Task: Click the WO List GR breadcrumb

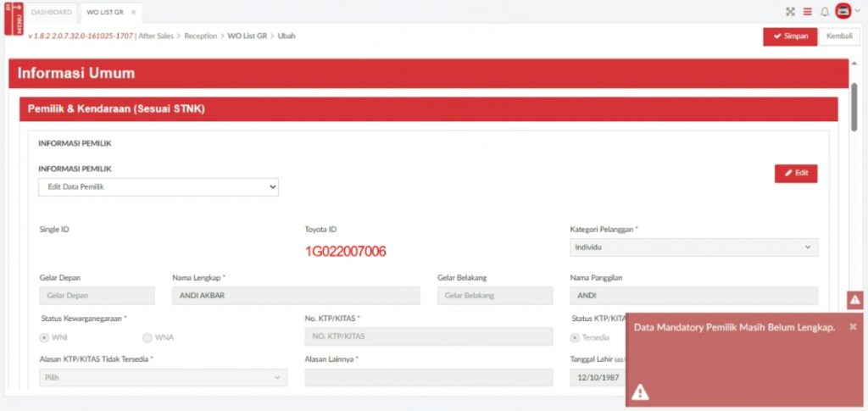Action: coord(247,36)
